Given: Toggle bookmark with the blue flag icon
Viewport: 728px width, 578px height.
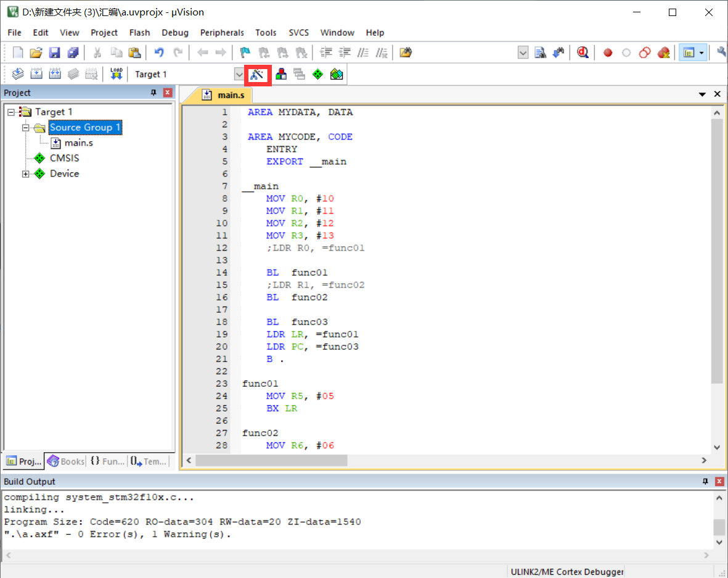Looking at the screenshot, I should (x=245, y=52).
